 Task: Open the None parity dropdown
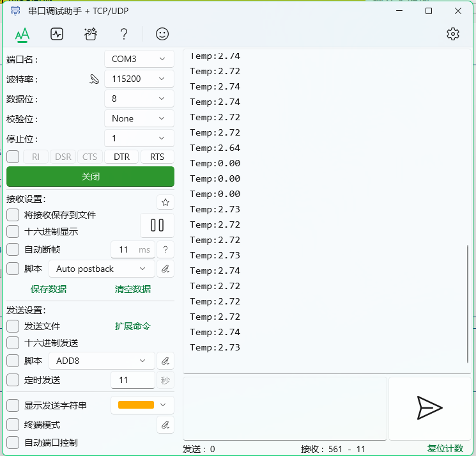[139, 118]
